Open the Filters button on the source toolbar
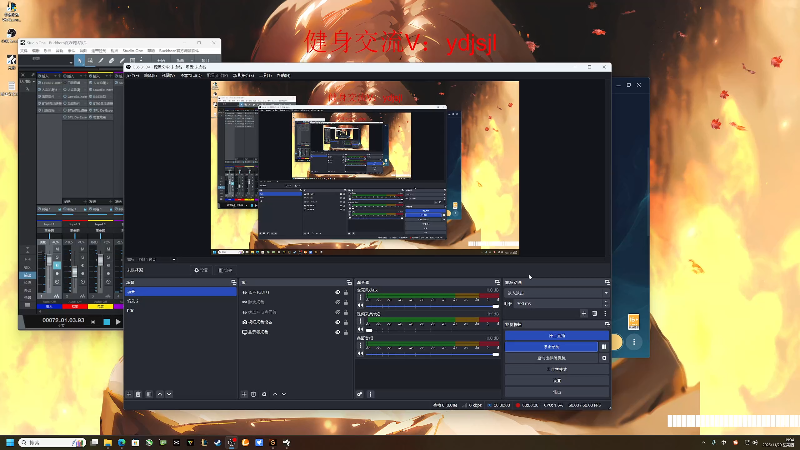Viewport: 800px width, 450px height. [225, 270]
